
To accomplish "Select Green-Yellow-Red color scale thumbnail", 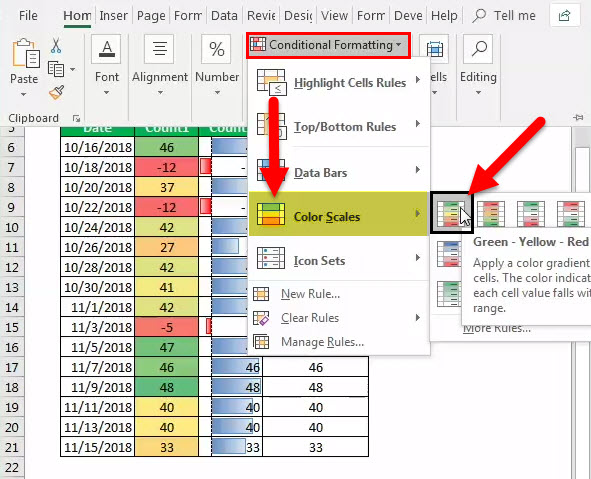I will 452,213.
